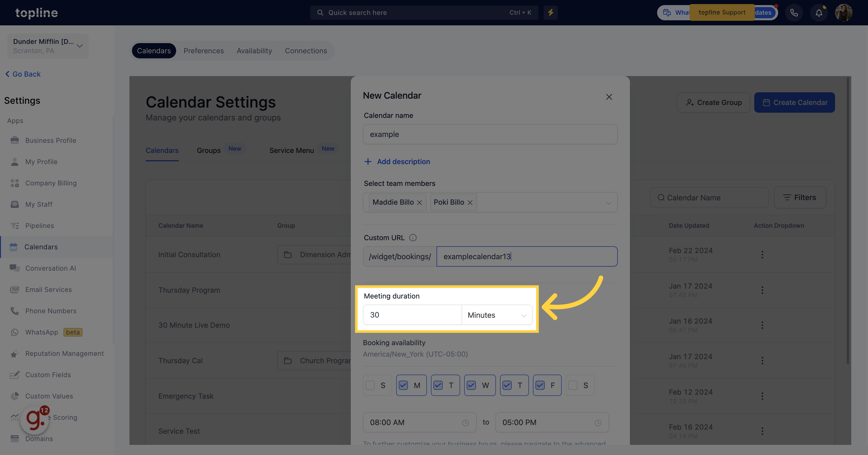Open the user avatar menu

point(843,13)
